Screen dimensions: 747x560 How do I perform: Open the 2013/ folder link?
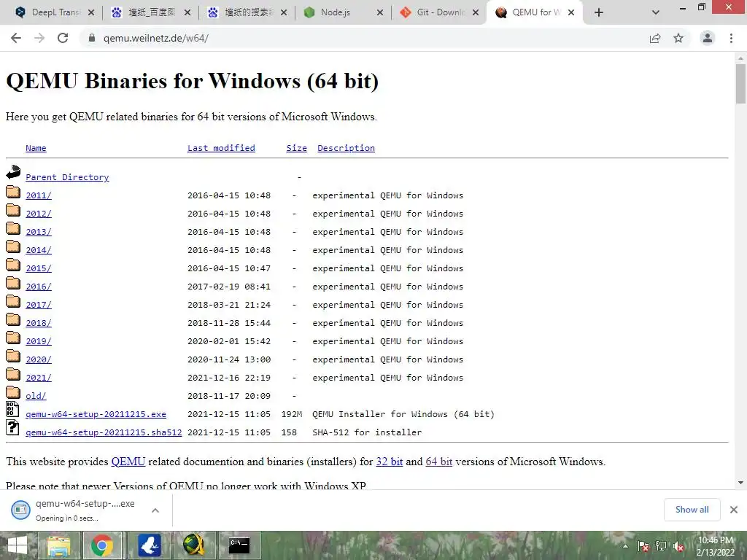point(39,232)
